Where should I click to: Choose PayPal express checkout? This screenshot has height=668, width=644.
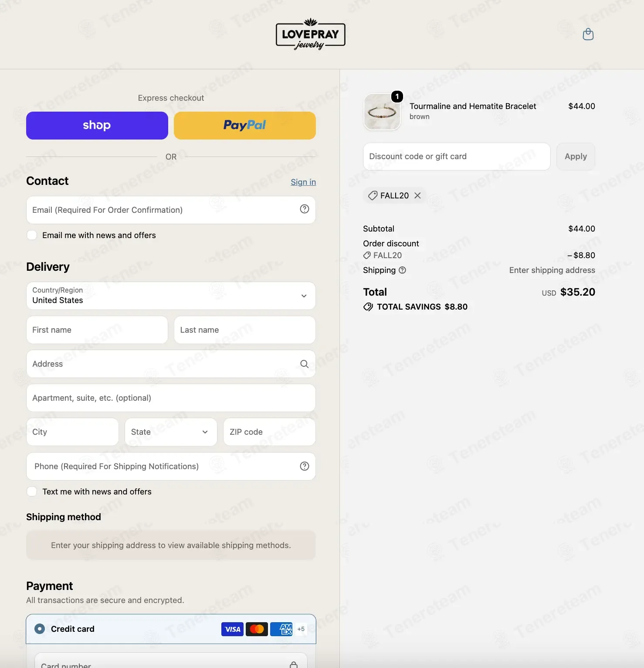point(245,126)
